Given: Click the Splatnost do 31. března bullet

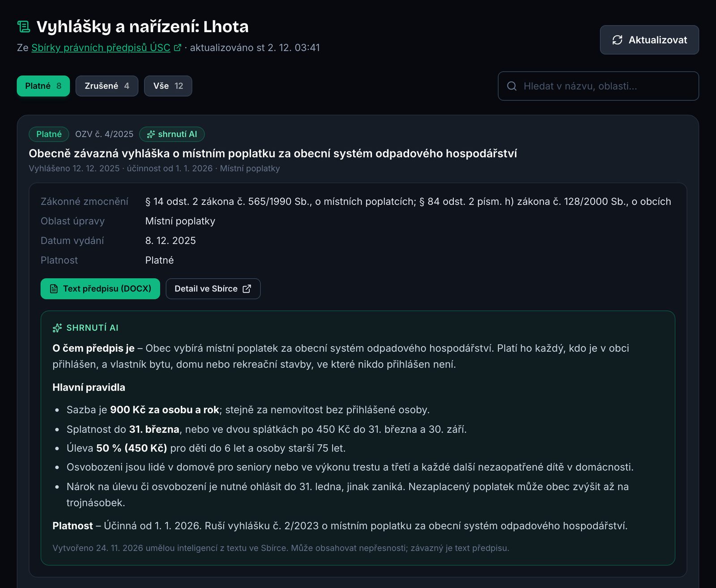Looking at the screenshot, I should pyautogui.click(x=267, y=430).
